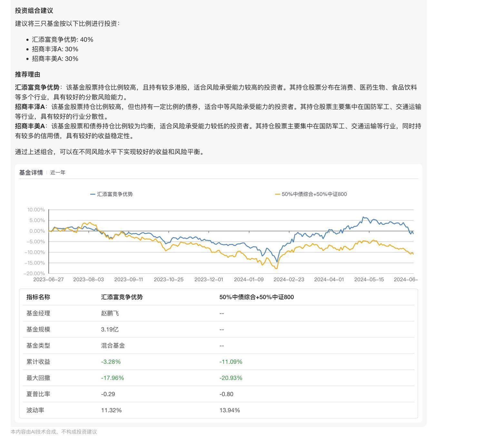Click the benchmark drawdown value -20.93%
This screenshot has height=448, width=480.
[231, 378]
